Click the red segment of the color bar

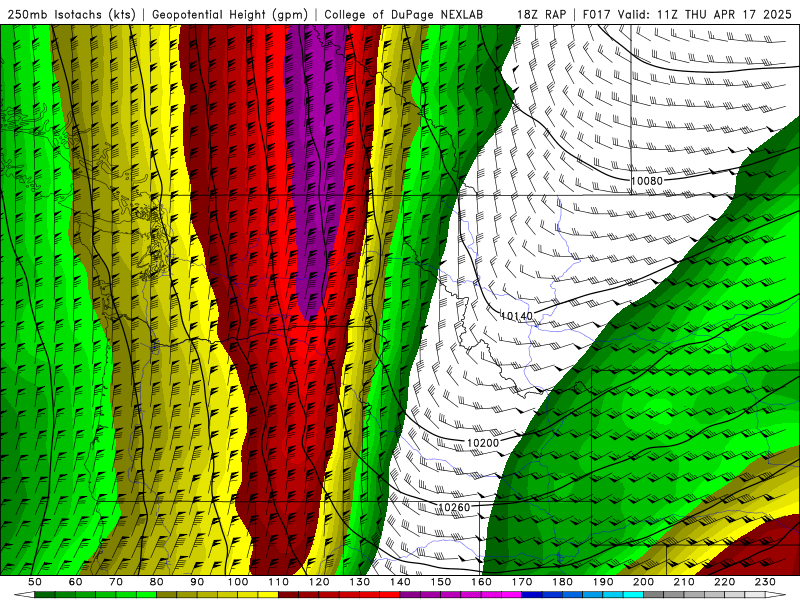click(x=339, y=595)
